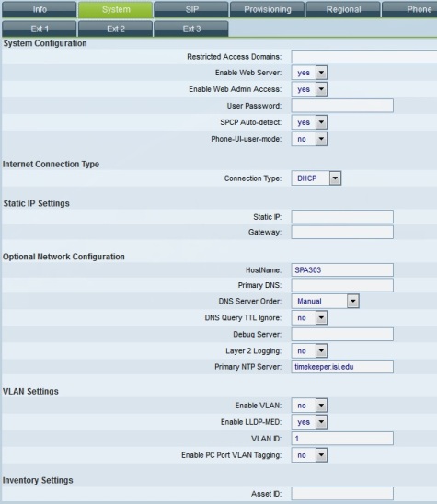
Task: Click Optional Network Configuration heading
Action: (63, 257)
